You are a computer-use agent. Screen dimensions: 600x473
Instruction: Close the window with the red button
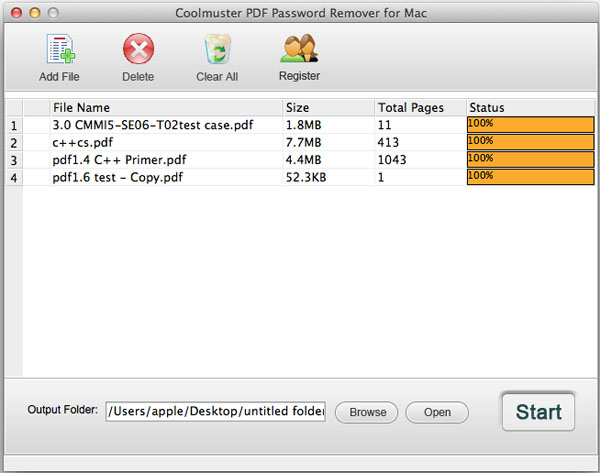point(16,13)
